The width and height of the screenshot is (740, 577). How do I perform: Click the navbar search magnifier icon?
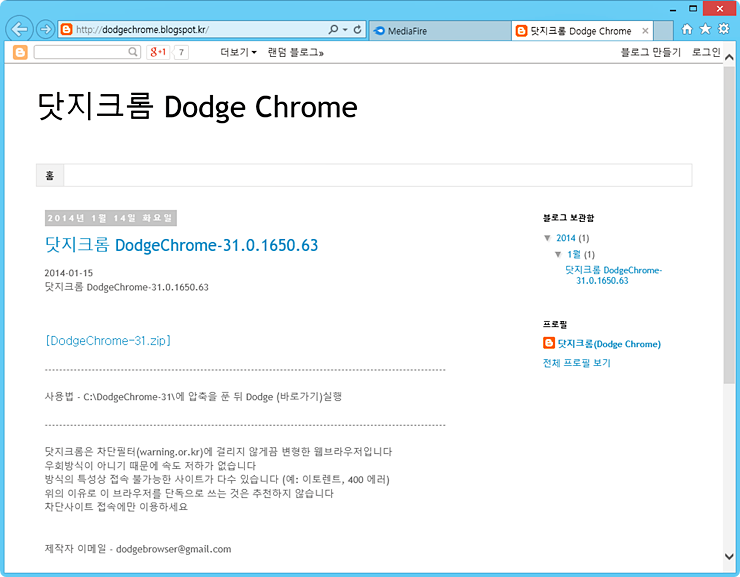pos(134,52)
